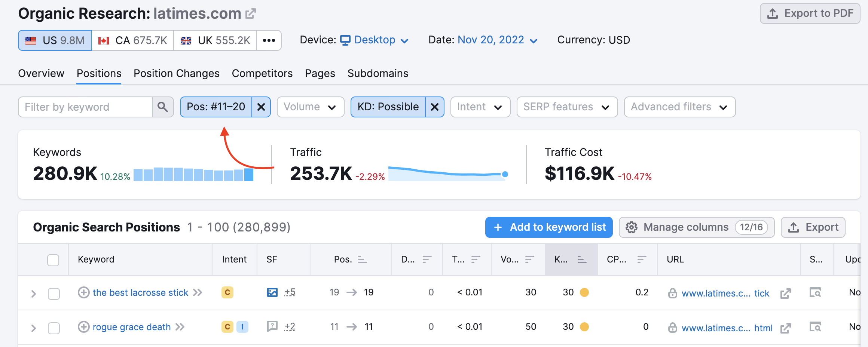
Task: Switch to Competitors tab
Action: (x=262, y=73)
